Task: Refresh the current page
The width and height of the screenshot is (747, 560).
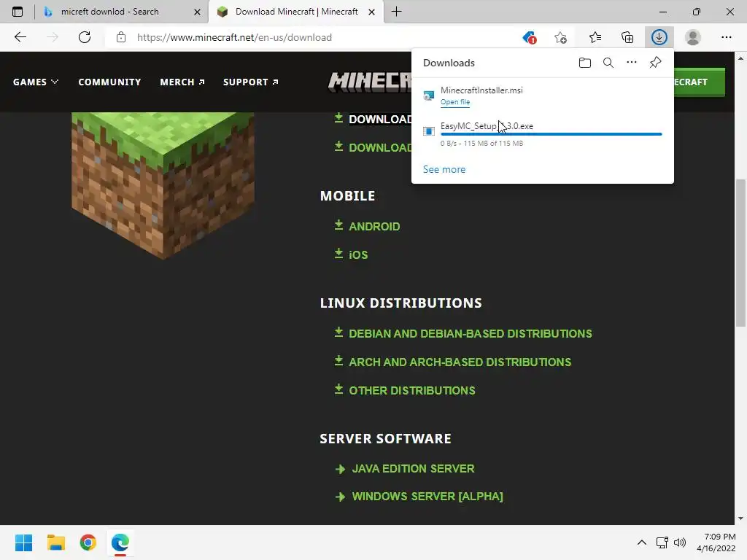Action: [x=85, y=37]
